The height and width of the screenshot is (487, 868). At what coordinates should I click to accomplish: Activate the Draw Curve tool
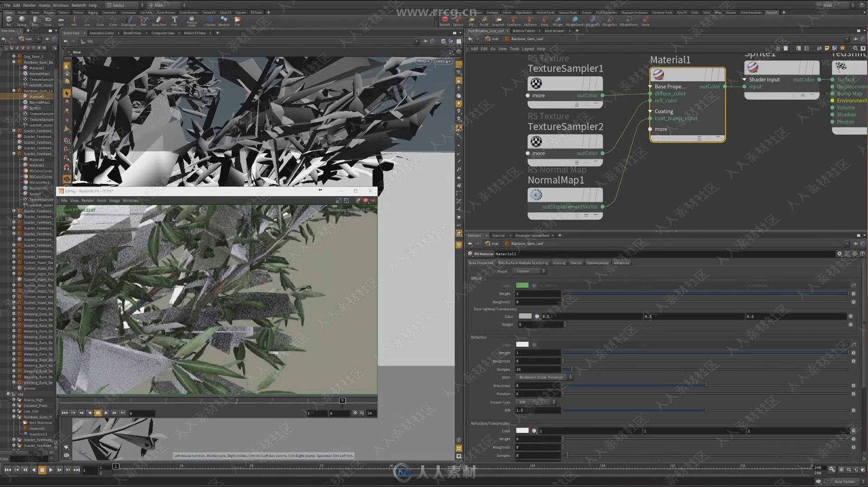coord(128,21)
